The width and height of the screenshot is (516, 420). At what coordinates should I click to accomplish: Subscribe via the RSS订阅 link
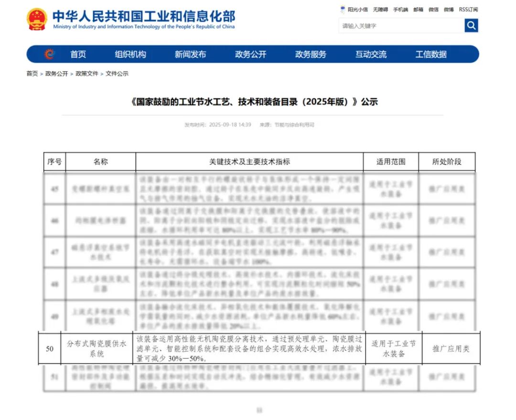pos(468,10)
